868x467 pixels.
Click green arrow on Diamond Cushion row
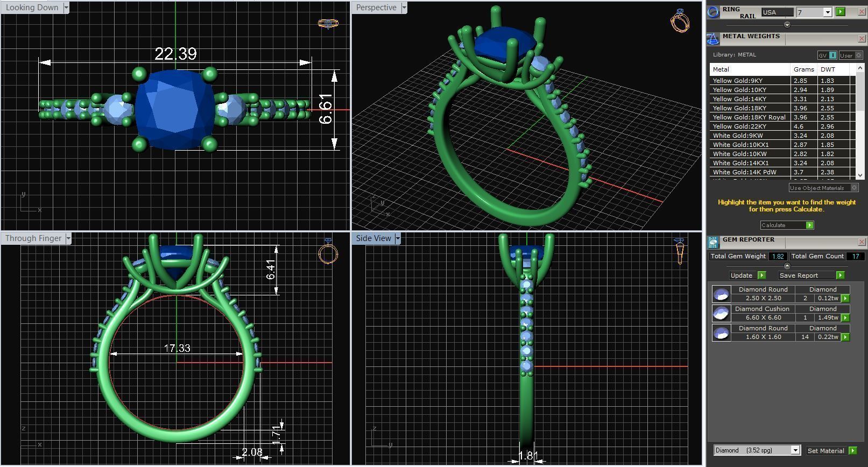(845, 317)
